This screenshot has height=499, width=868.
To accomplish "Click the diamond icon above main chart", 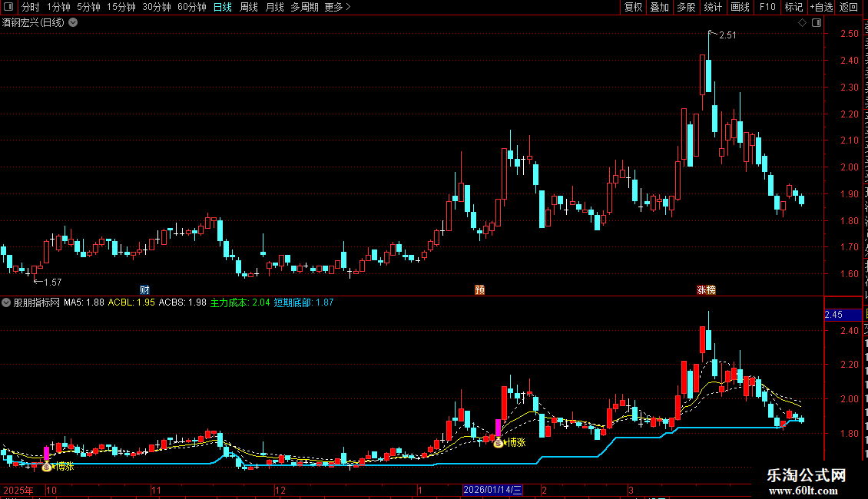I will pyautogui.click(x=802, y=23).
